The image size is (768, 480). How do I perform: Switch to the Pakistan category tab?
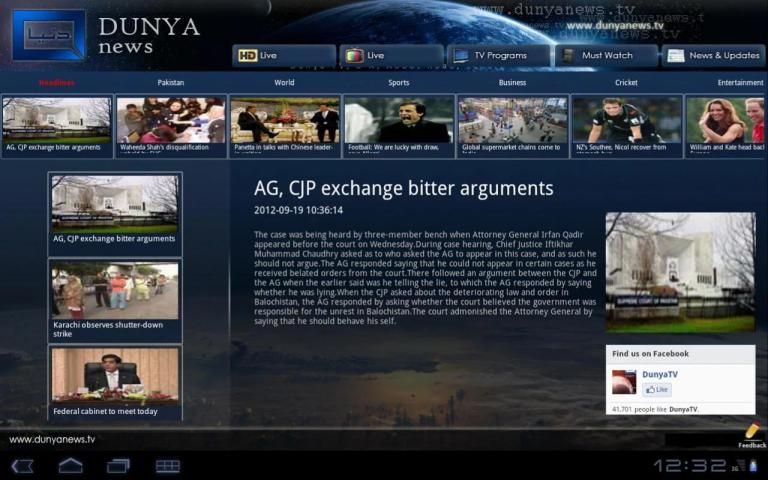[x=171, y=83]
